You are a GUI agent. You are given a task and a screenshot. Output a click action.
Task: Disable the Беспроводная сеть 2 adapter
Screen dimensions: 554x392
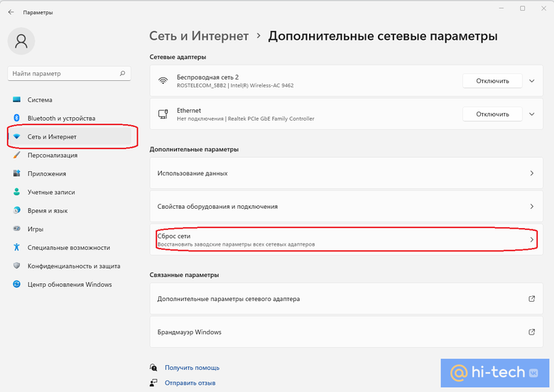pos(492,81)
